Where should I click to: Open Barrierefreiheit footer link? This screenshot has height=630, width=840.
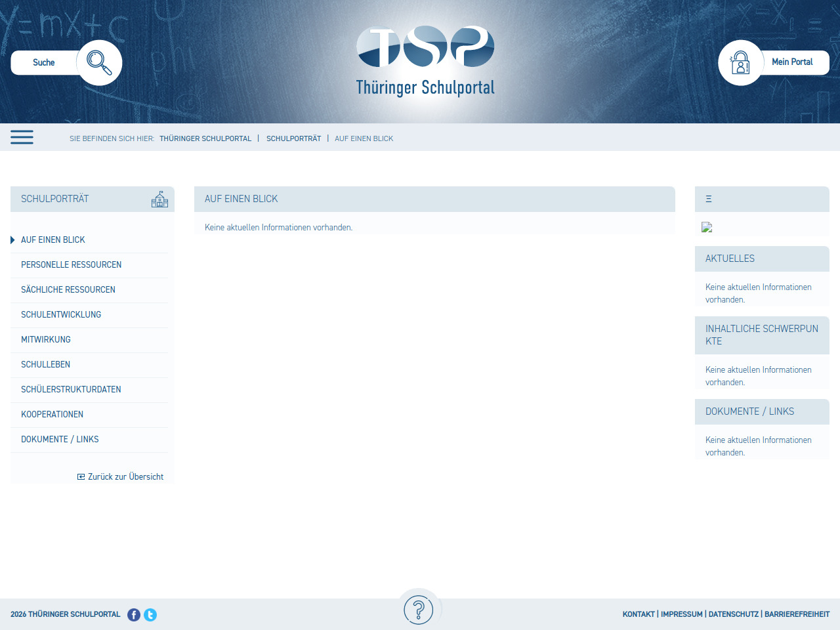pos(797,614)
